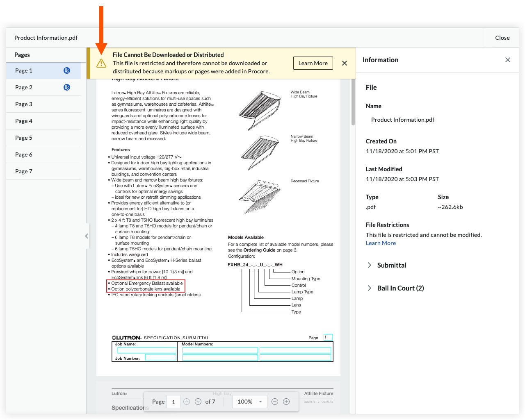525x420 pixels.
Task: Click the 'of 7' page count label
Action: [x=210, y=402]
